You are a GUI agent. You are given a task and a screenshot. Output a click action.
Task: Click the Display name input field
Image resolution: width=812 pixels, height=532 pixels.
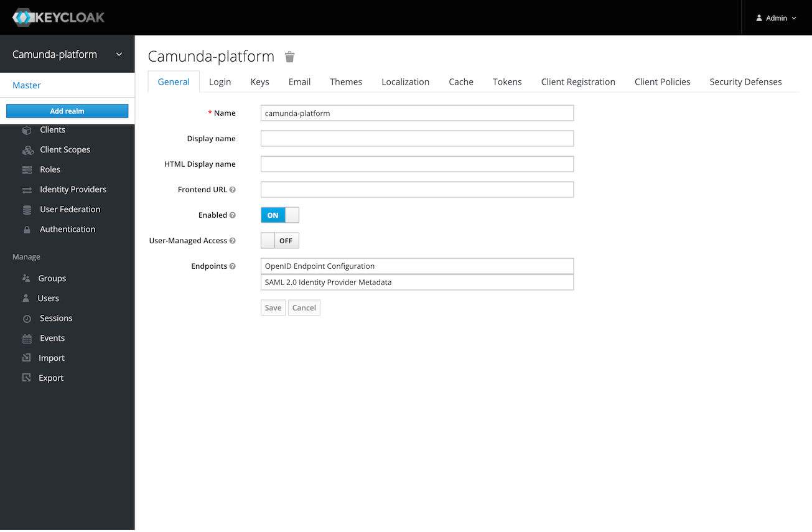click(x=417, y=139)
